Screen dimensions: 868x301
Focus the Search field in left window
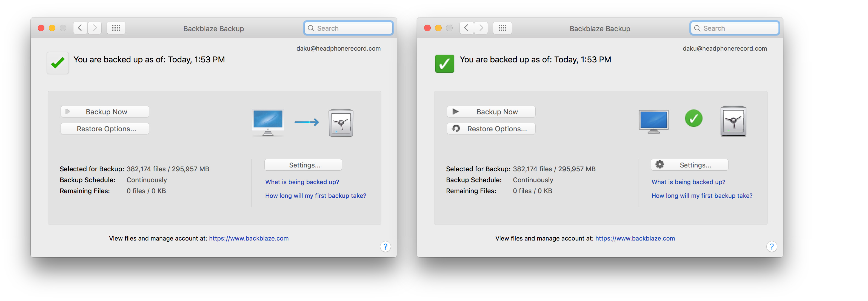point(349,28)
